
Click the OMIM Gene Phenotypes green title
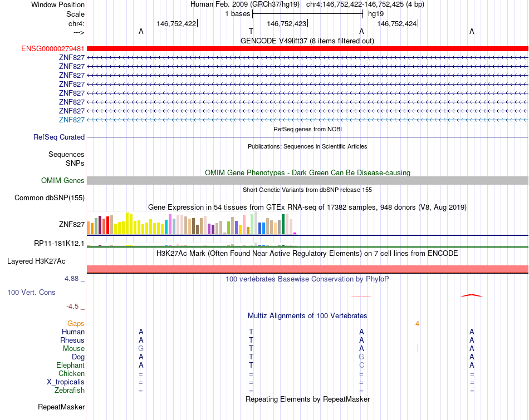click(307, 172)
